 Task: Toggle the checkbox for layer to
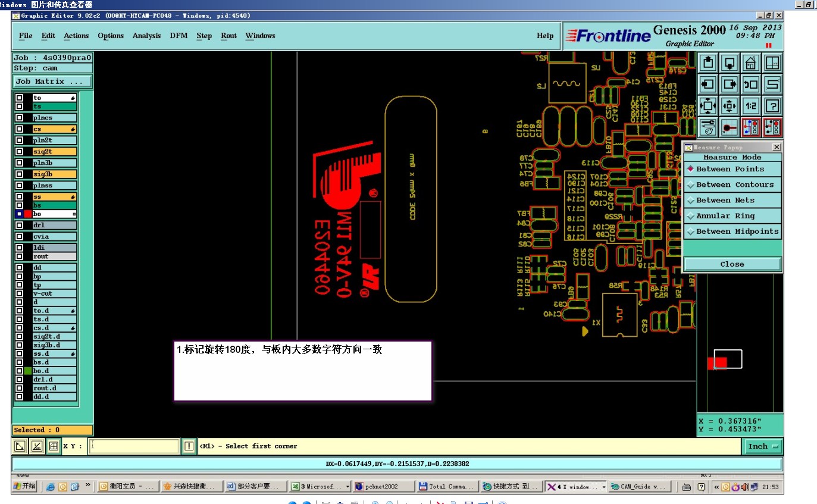point(20,98)
